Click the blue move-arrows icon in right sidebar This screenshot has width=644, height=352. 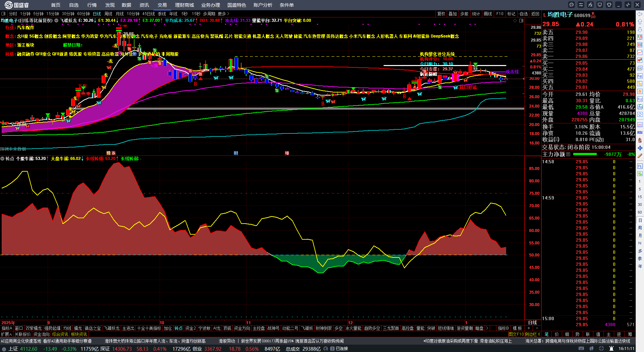[640, 148]
